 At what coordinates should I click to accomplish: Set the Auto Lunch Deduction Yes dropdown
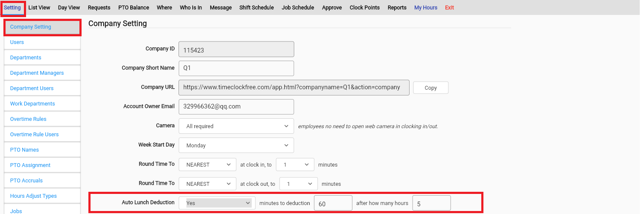point(217,203)
